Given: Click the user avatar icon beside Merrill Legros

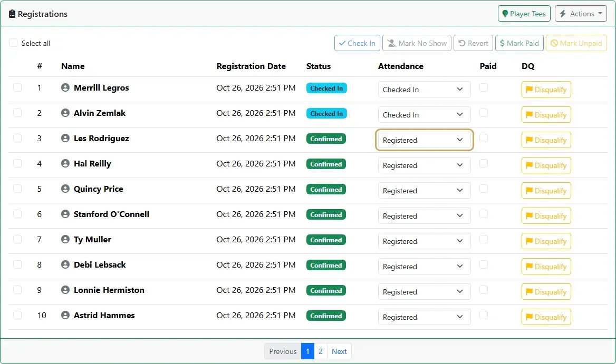Looking at the screenshot, I should pyautogui.click(x=65, y=87).
